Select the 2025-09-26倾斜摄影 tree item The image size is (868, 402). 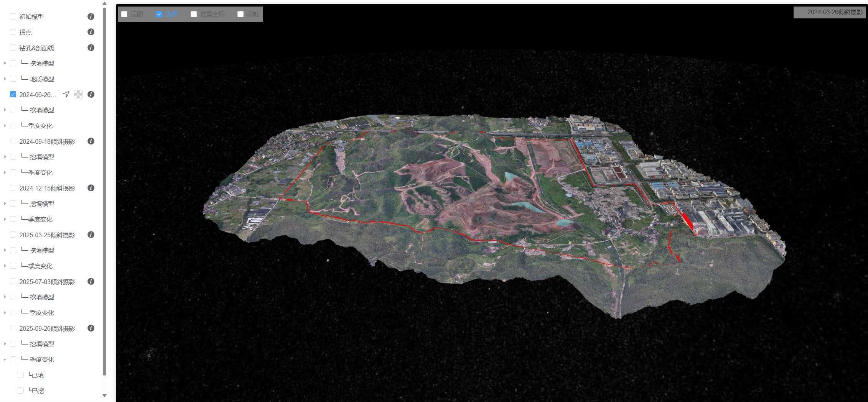point(47,328)
